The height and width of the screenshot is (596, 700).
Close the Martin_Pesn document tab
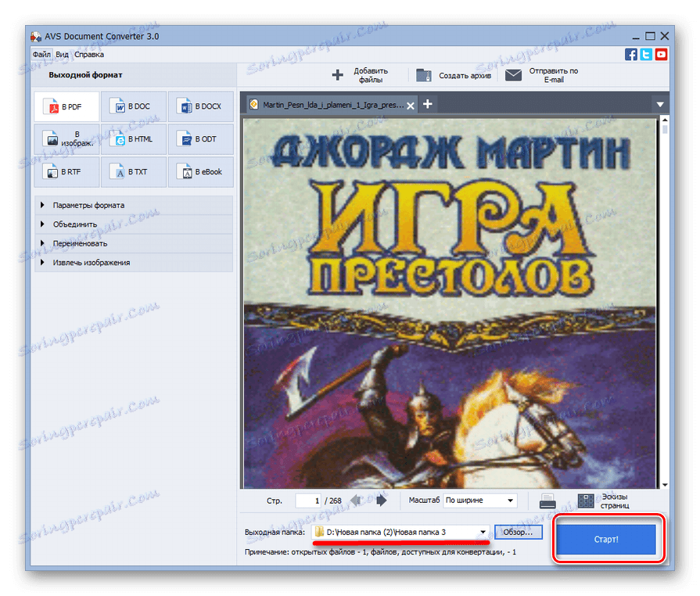click(x=411, y=106)
